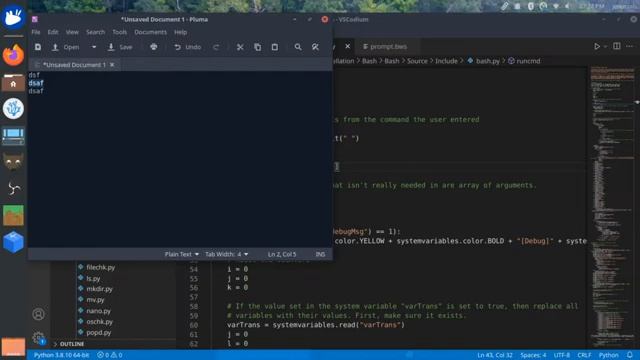640x360 pixels.
Task: Save the Pluma document
Action: (x=120, y=47)
